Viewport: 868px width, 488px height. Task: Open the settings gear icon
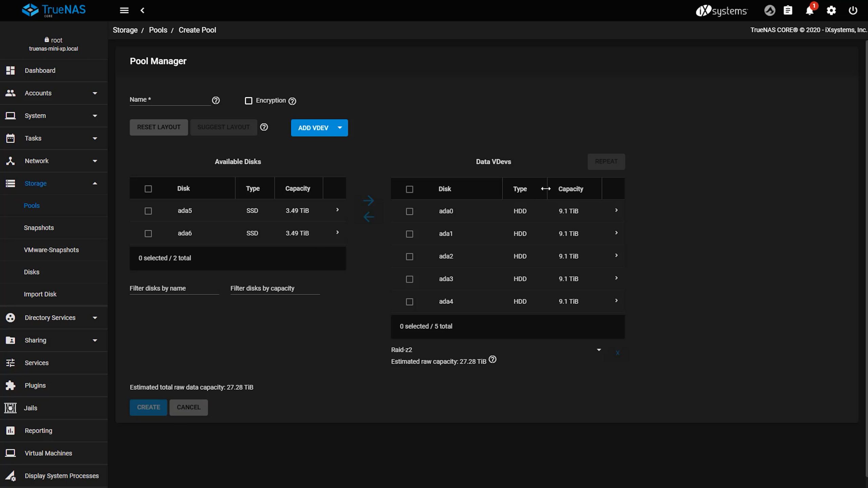[831, 11]
